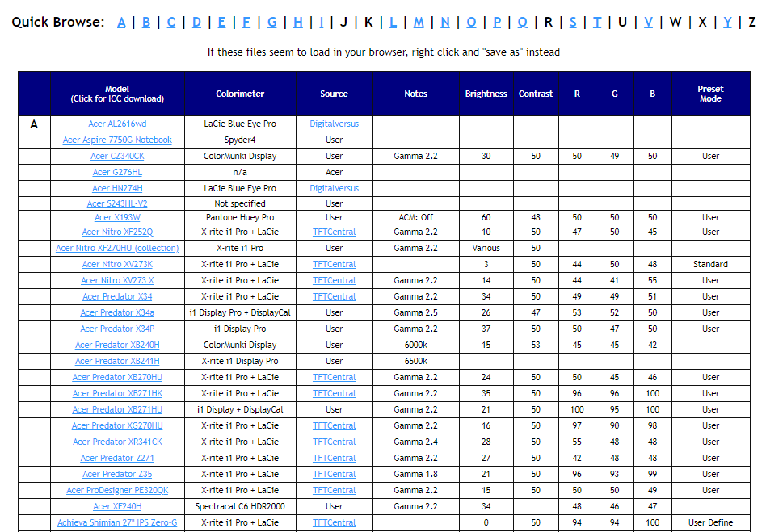
Task: Open TFTCentral source for Acer Predator X34
Action: coord(335,297)
